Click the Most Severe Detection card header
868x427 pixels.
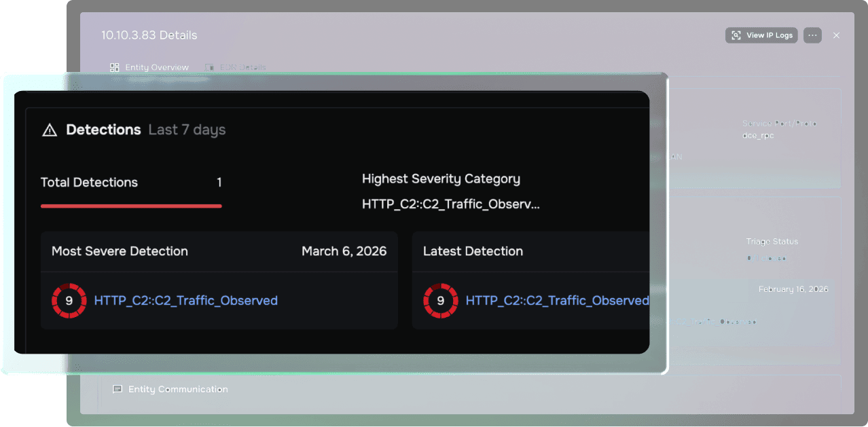[x=219, y=252]
